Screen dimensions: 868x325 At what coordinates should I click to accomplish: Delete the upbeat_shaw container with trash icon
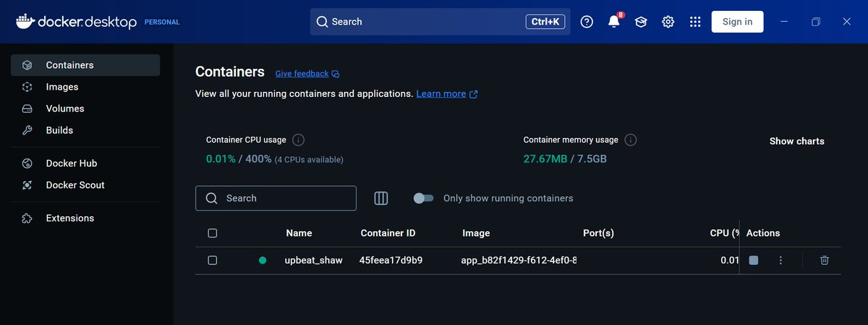pos(825,261)
